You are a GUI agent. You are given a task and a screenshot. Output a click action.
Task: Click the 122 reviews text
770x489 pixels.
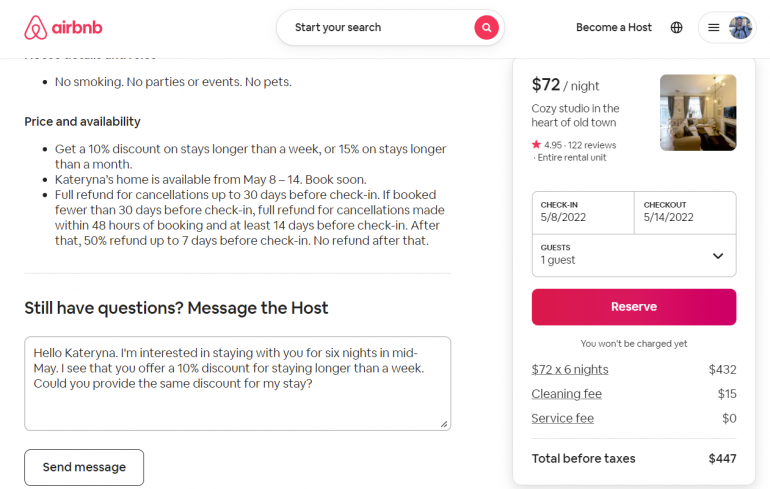[x=592, y=145]
